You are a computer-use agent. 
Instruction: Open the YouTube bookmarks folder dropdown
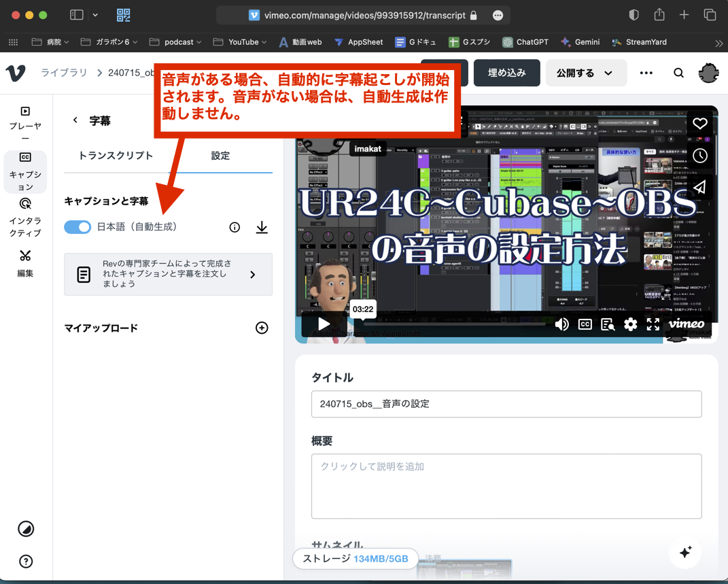coord(243,42)
